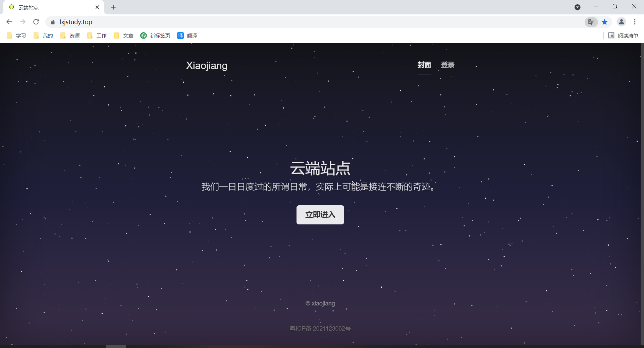
Task: Open the Chrome three-dot menu
Action: coord(635,22)
